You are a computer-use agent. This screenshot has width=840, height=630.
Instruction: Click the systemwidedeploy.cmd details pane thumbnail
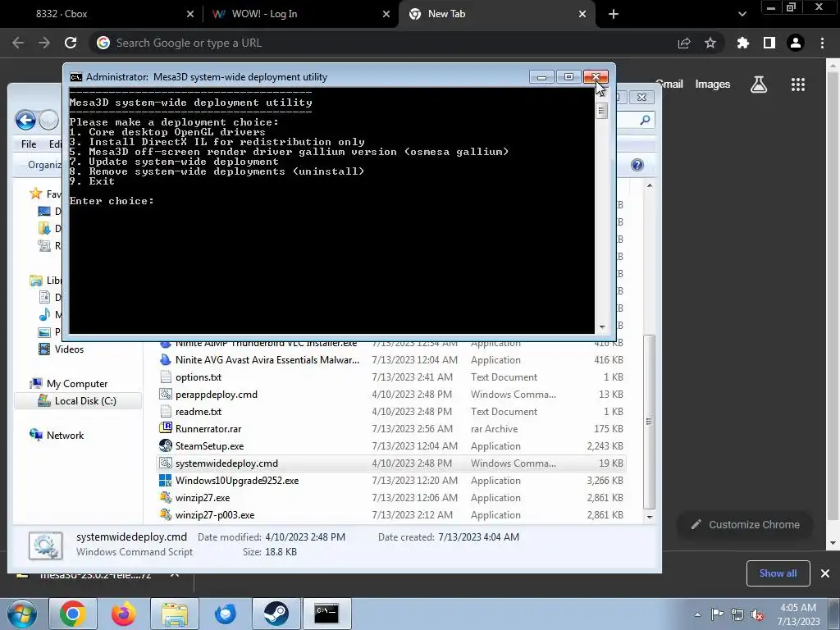pyautogui.click(x=46, y=546)
